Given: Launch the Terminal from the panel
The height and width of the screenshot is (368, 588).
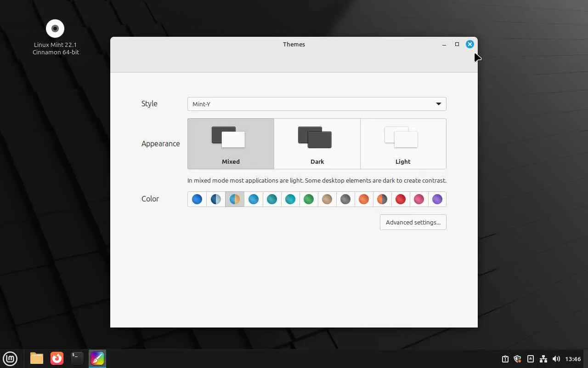Looking at the screenshot, I should 77,358.
